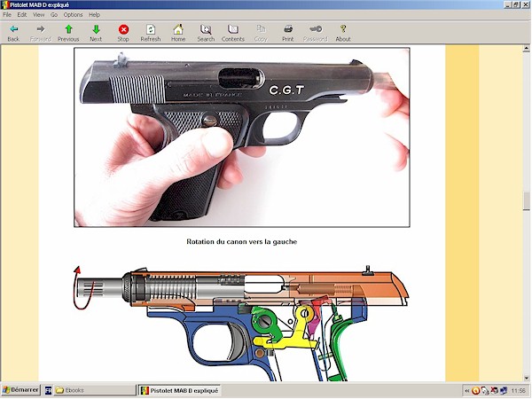
Task: Click the greyed Forward arrow
Action: (x=41, y=33)
